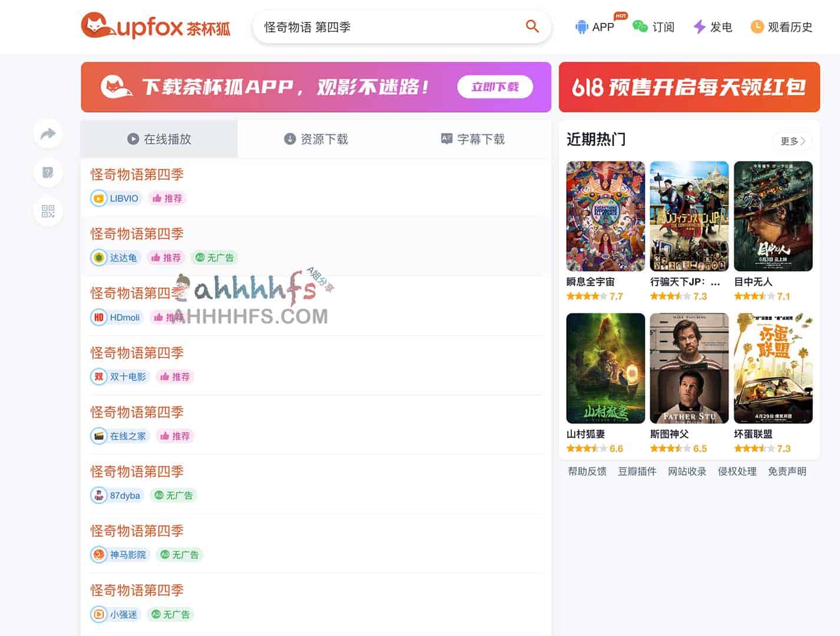The image size is (840, 636).
Task: Click the upfox fox logo
Action: pos(156,26)
